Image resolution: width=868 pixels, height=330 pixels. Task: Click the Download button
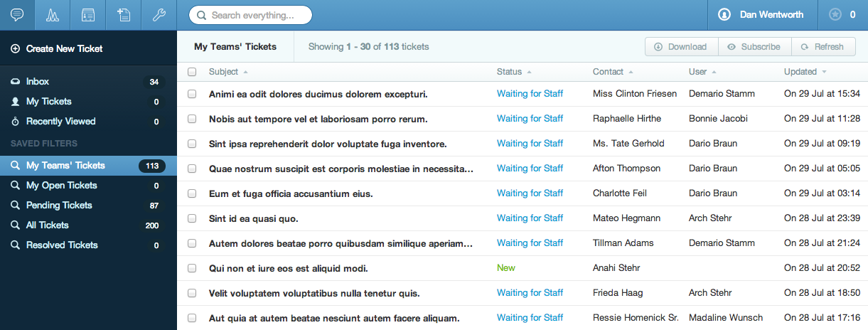tap(682, 47)
